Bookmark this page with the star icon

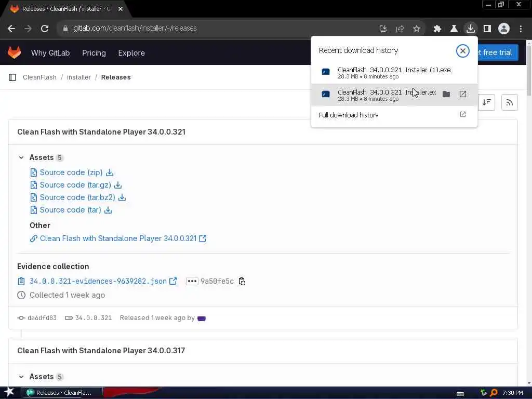point(416,29)
